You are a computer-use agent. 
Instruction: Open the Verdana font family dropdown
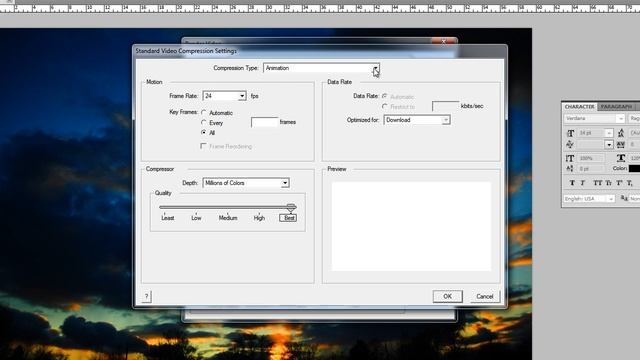pos(594,118)
